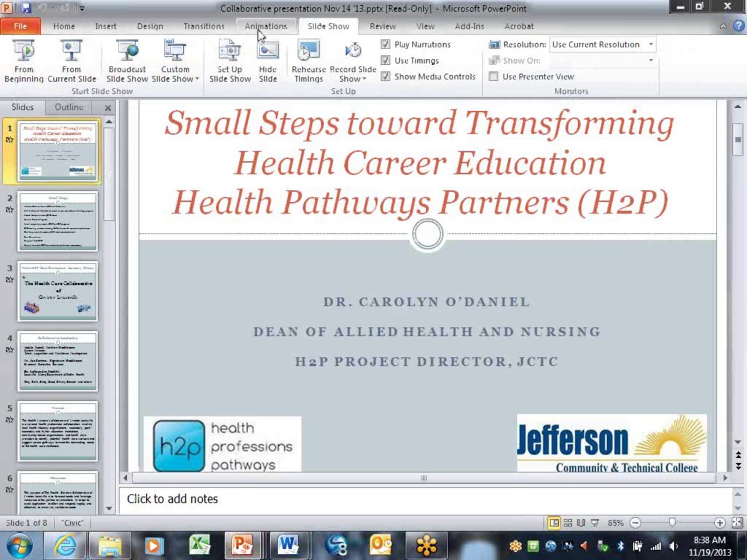Enable Use Presenter View checkbox
747x560 pixels.
493,77
